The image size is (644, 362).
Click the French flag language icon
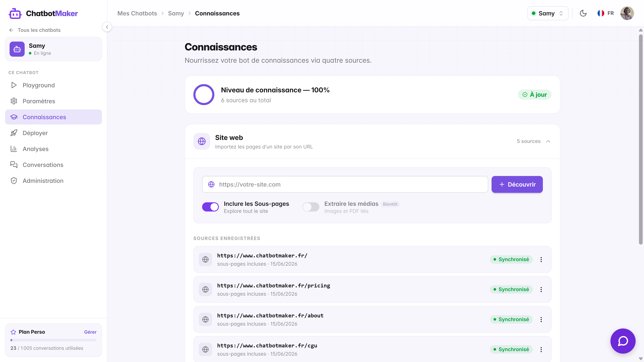(601, 13)
